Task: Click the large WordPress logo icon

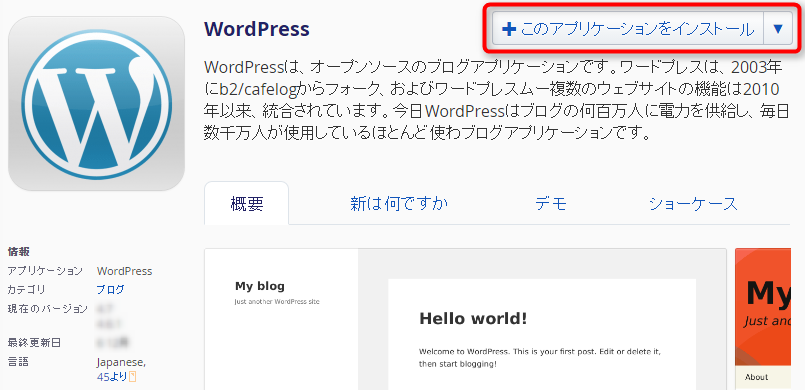Action: coord(97,104)
